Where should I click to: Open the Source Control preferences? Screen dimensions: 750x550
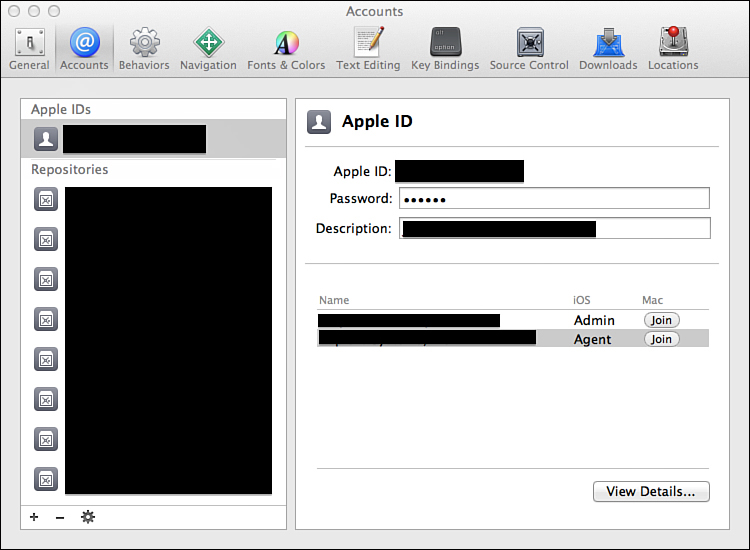coord(529,49)
